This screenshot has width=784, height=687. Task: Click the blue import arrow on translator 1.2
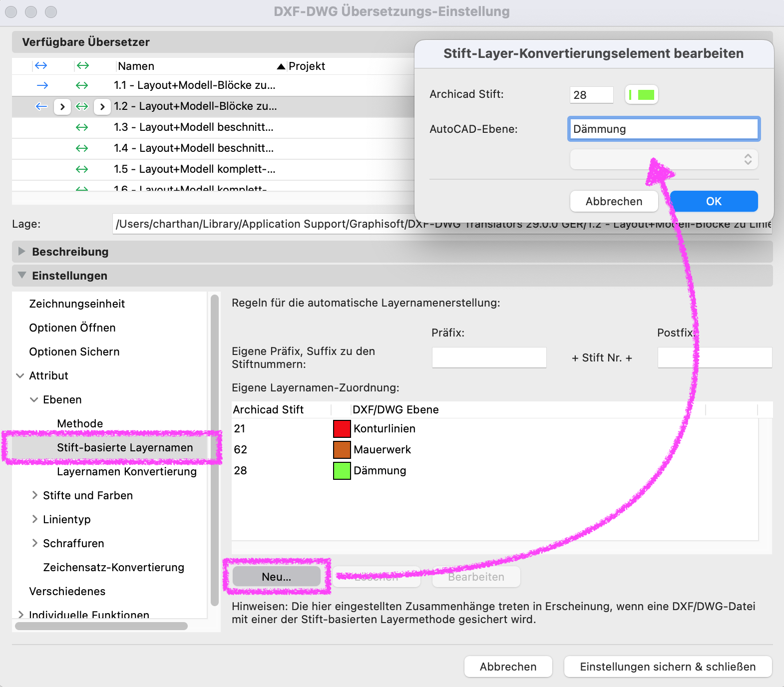(x=41, y=106)
